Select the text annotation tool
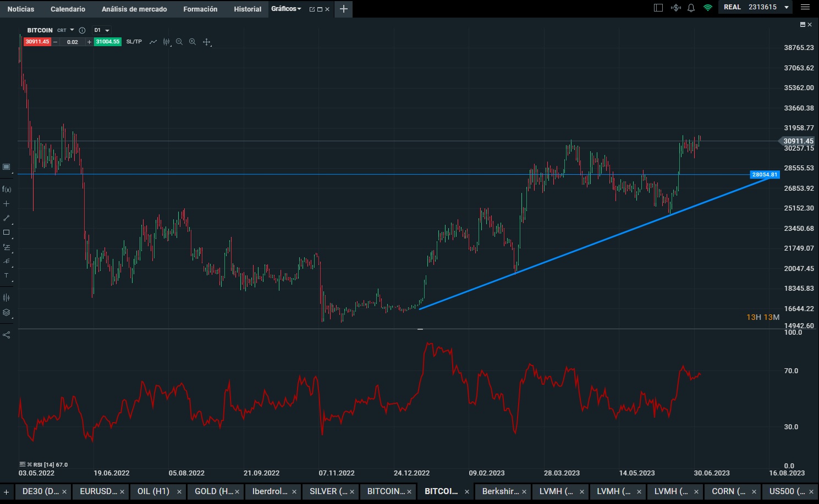The width and height of the screenshot is (819, 504). coord(7,276)
